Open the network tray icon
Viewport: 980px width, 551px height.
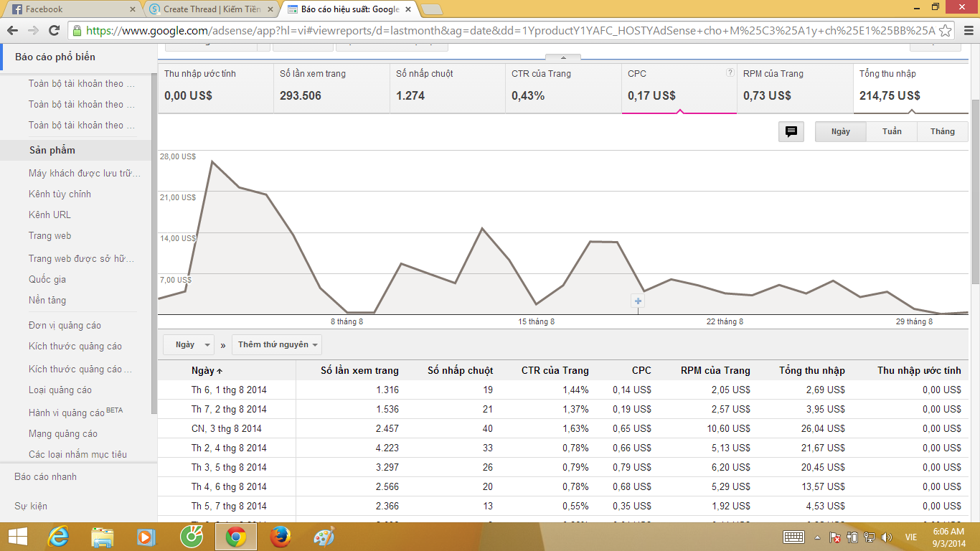[x=870, y=537]
